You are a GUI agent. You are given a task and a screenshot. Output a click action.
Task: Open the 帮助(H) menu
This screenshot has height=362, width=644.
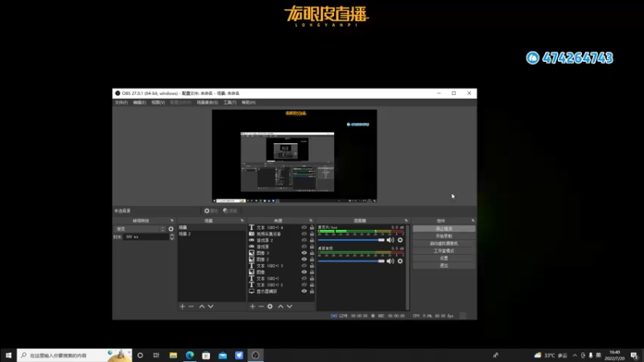point(249,103)
